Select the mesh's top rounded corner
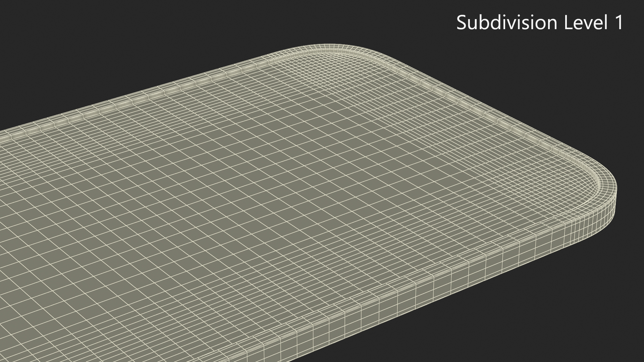Screen dimensions: 644x362 click(330, 48)
